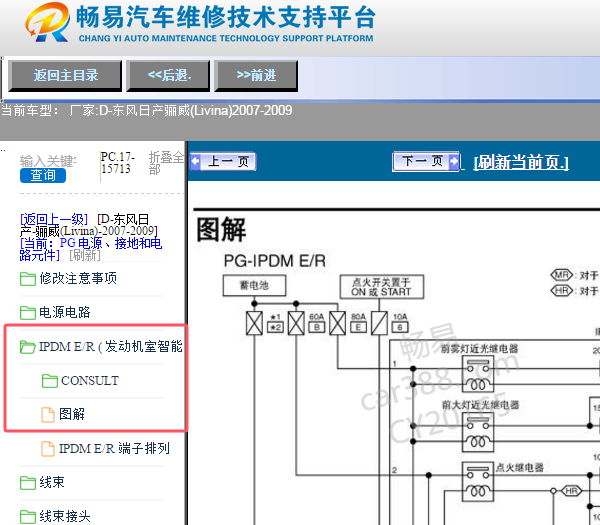Click the platform title 畅易汽车维修技术支持平台
This screenshot has width=600, height=525.
coord(226,18)
